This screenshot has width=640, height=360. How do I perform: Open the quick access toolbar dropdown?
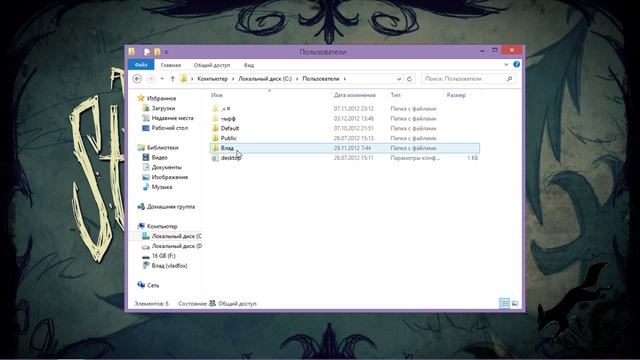click(x=166, y=52)
